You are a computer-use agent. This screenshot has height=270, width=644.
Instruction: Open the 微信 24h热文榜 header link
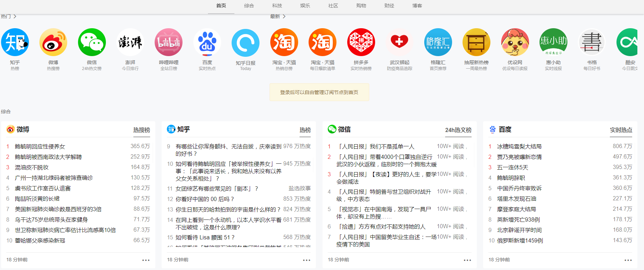click(458, 130)
